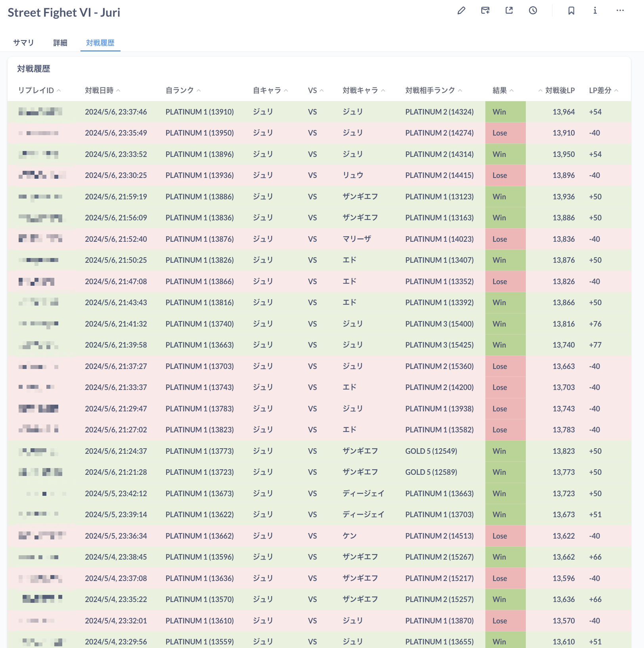Click the sort chevron beside リプレイID
Screen dimensions: 644x648
[59, 91]
